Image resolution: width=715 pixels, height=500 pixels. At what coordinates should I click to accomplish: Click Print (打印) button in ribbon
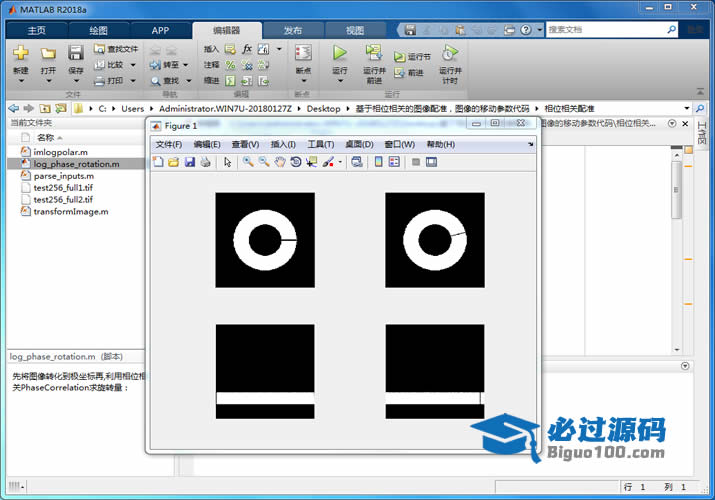(109, 81)
